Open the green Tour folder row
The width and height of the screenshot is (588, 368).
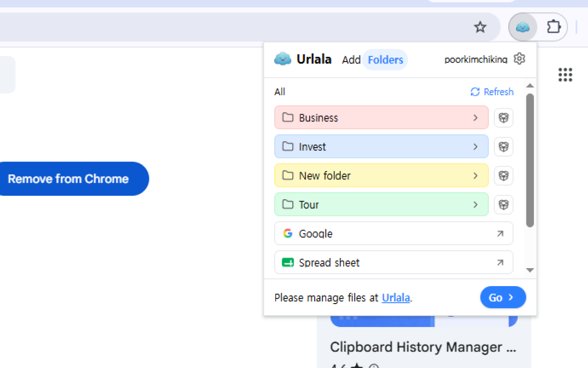pyautogui.click(x=381, y=205)
